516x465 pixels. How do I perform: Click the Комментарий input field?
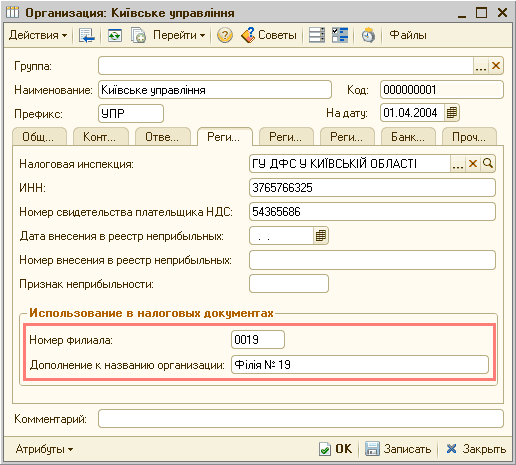point(301,419)
